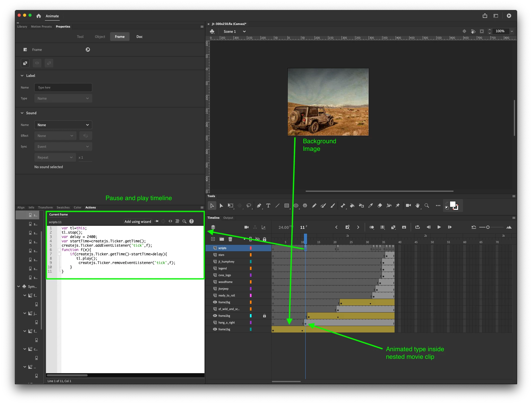
Task: Toggle onion skin in timeline
Action: pos(372,227)
